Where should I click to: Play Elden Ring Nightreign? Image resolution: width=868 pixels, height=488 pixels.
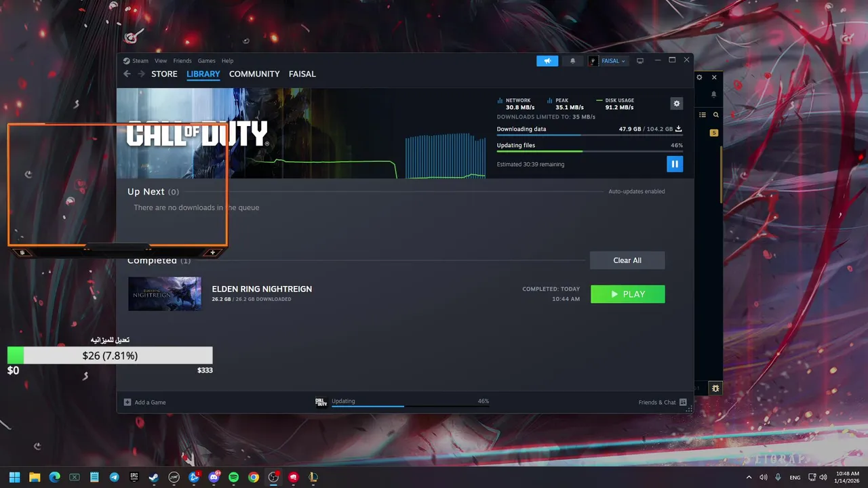[628, 294]
